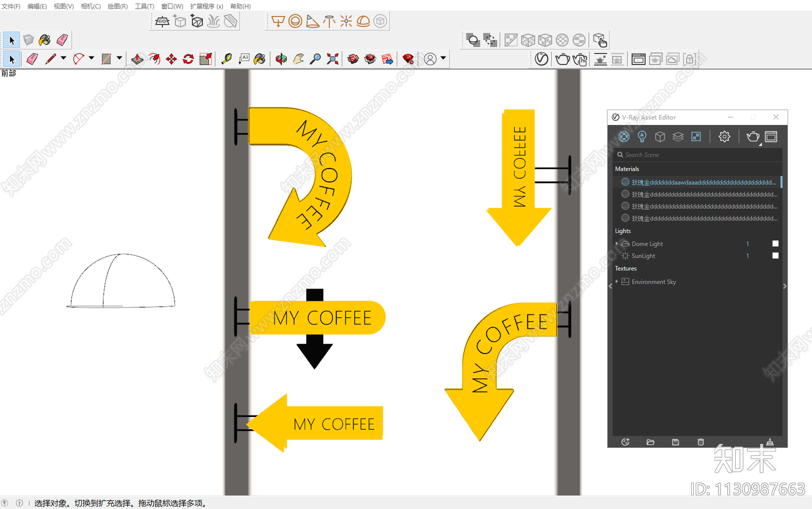Open the rectangle tool dropdown arrow

click(119, 58)
